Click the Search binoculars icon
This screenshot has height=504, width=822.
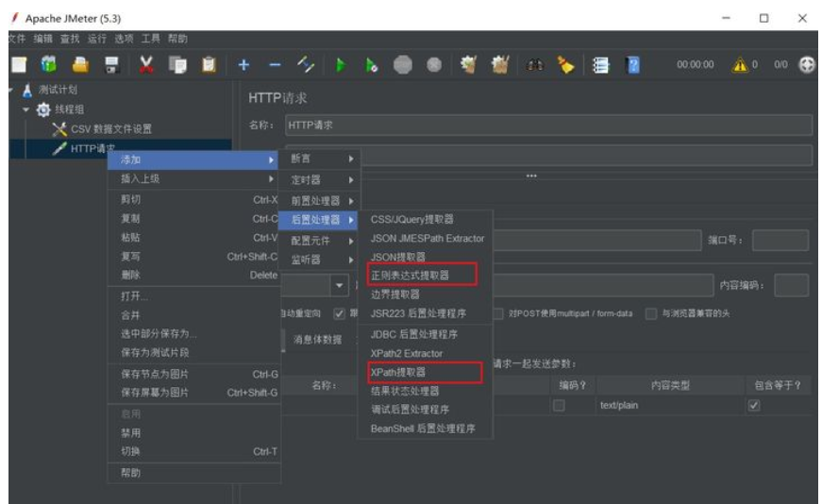(535, 65)
